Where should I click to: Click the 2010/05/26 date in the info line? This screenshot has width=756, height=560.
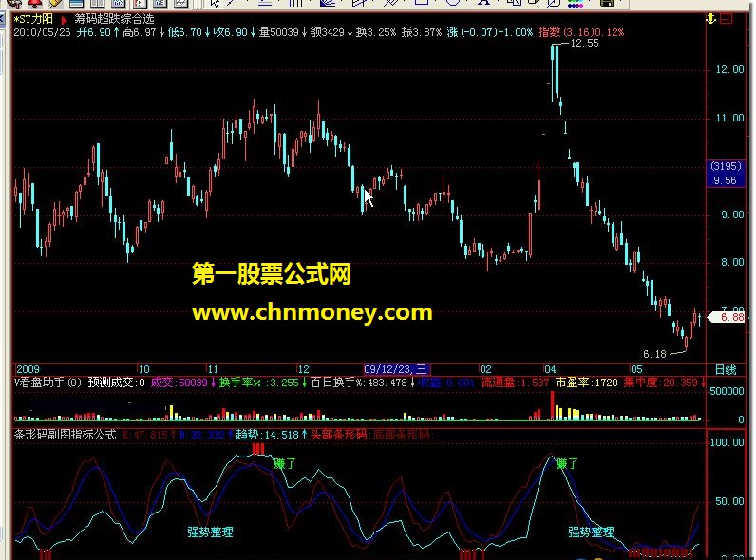point(42,32)
